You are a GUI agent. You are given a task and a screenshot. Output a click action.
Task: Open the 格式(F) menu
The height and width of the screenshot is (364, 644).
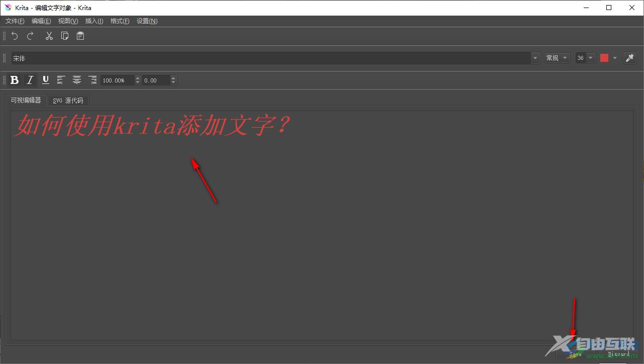click(x=120, y=21)
